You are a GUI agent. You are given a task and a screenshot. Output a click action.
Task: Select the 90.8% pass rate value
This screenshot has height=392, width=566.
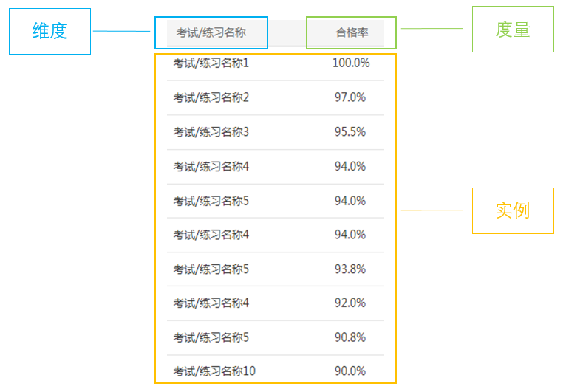[x=350, y=337]
